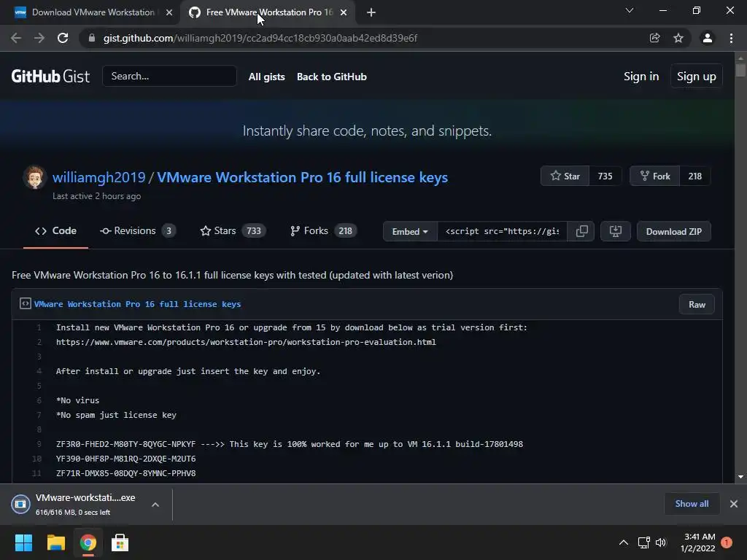Open the Revisions tab

[138, 231]
